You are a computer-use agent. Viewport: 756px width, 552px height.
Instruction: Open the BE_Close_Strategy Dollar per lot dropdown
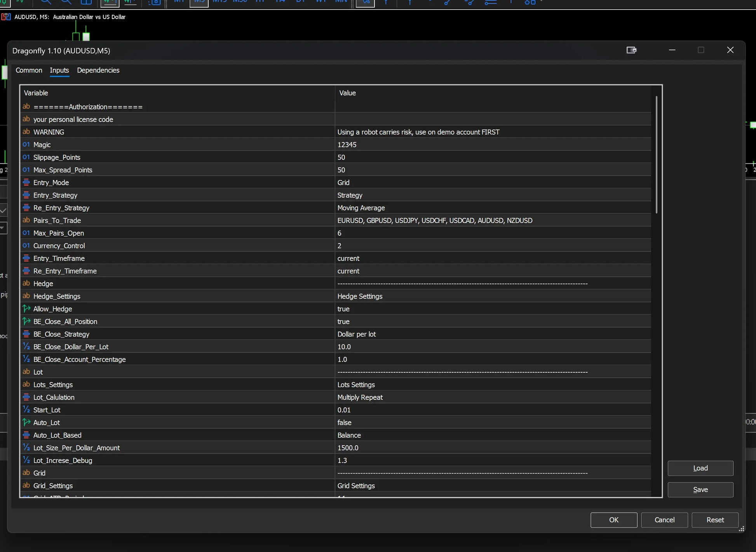coord(493,334)
